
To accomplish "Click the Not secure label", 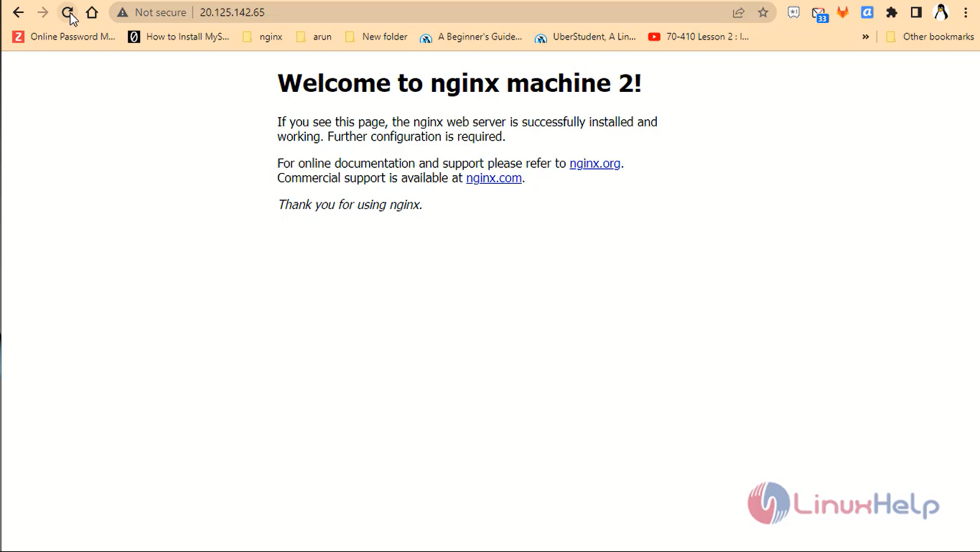I will (x=160, y=12).
